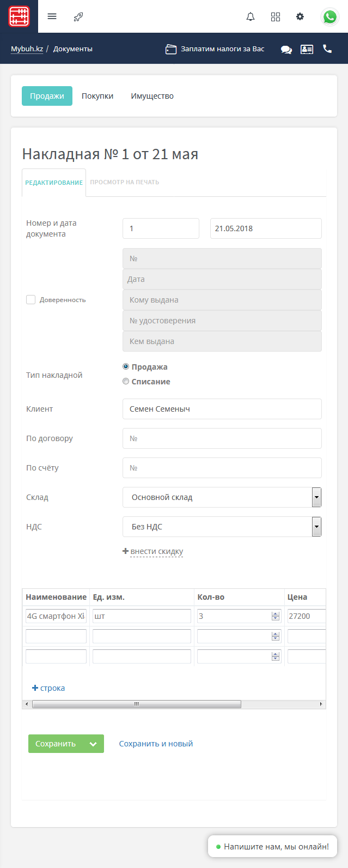Open the chat bubbles icon
This screenshot has height=868, width=348.
click(286, 49)
